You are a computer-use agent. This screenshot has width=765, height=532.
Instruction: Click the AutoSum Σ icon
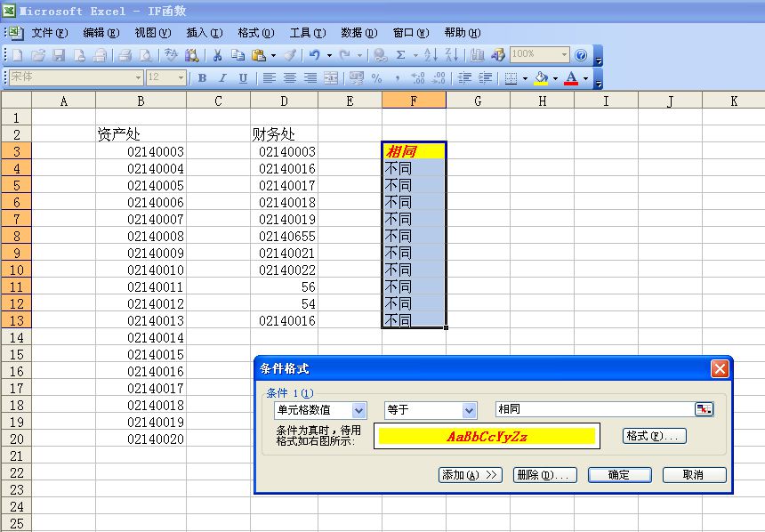[x=401, y=56]
